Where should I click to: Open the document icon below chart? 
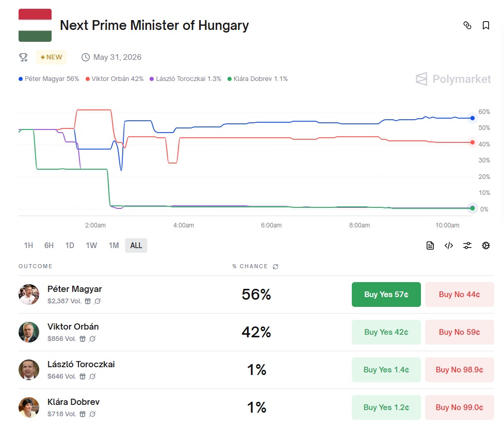(x=430, y=246)
